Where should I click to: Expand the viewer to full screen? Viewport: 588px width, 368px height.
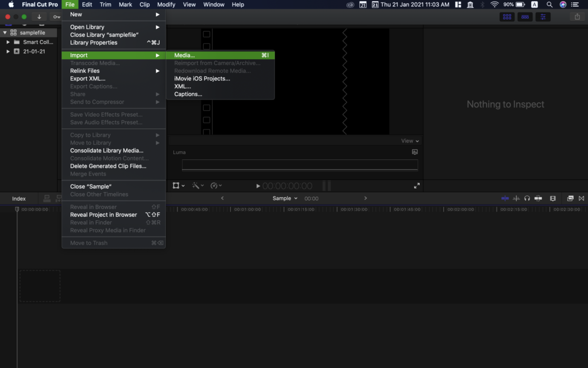click(x=417, y=185)
